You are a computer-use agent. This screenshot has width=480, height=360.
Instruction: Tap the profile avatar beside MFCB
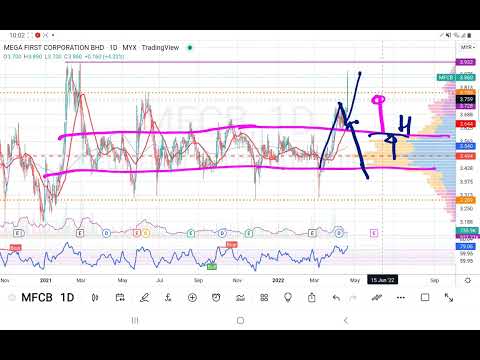pos(12,298)
